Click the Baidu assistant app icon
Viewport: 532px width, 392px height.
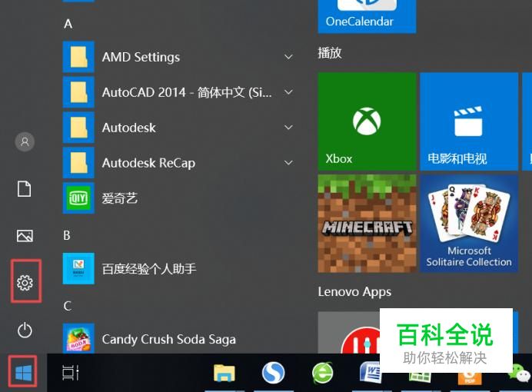(x=78, y=268)
